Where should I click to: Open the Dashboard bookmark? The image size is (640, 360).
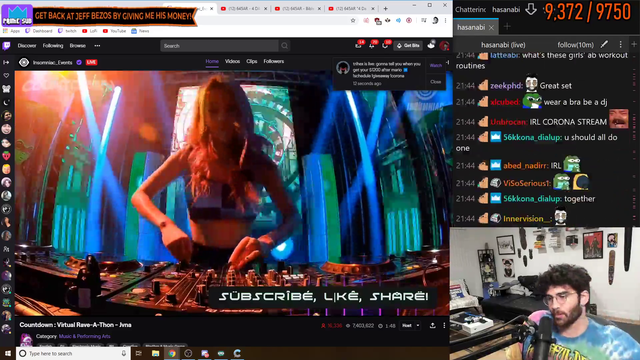pyautogui.click(x=39, y=31)
